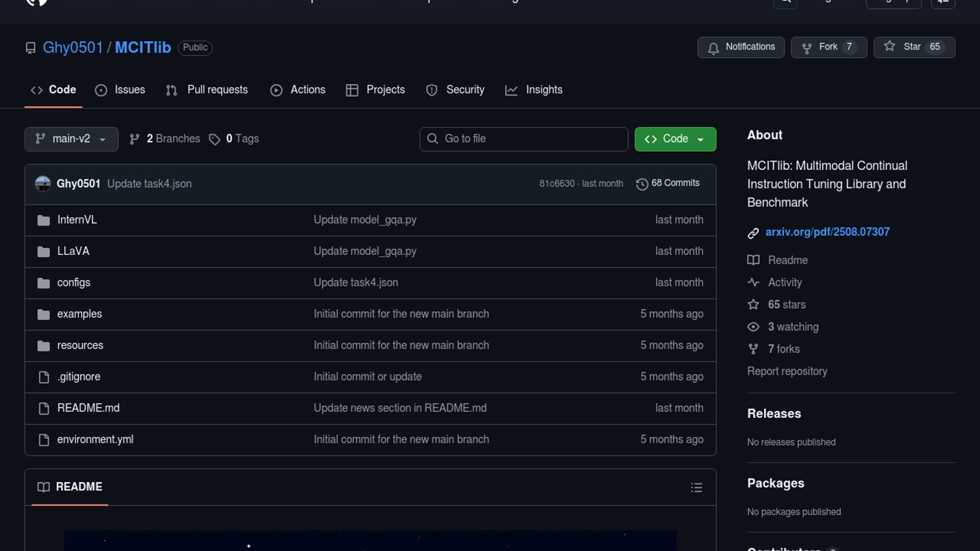The image size is (980, 551).
Task: Click the README outline list icon
Action: tap(696, 487)
